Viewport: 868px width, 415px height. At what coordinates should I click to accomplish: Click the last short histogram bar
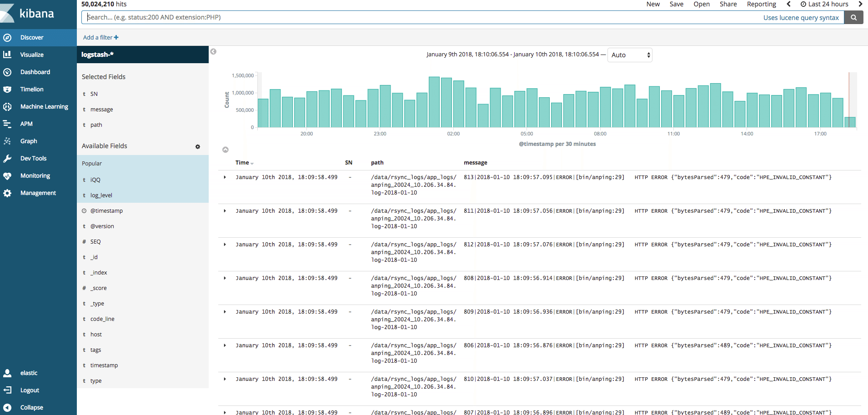(850, 122)
